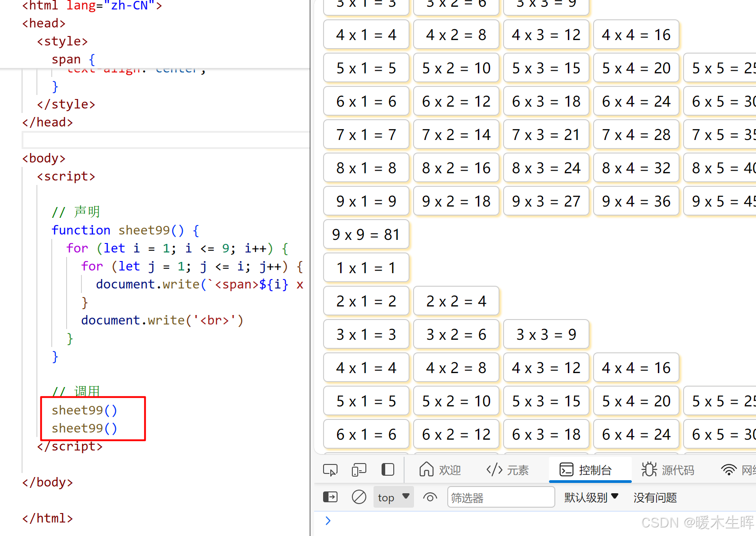
Task: Click the 6 x 2 = 12 cell in upper table
Action: click(456, 101)
